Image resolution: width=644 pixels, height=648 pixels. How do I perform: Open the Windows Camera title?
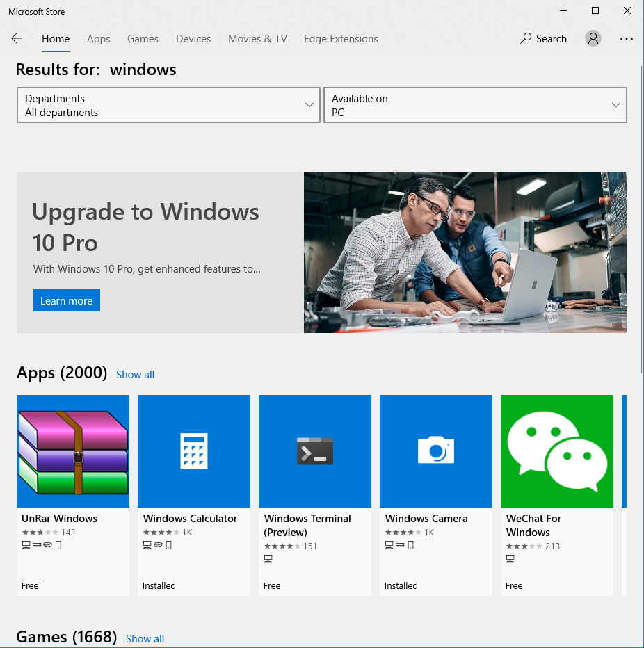point(426,518)
